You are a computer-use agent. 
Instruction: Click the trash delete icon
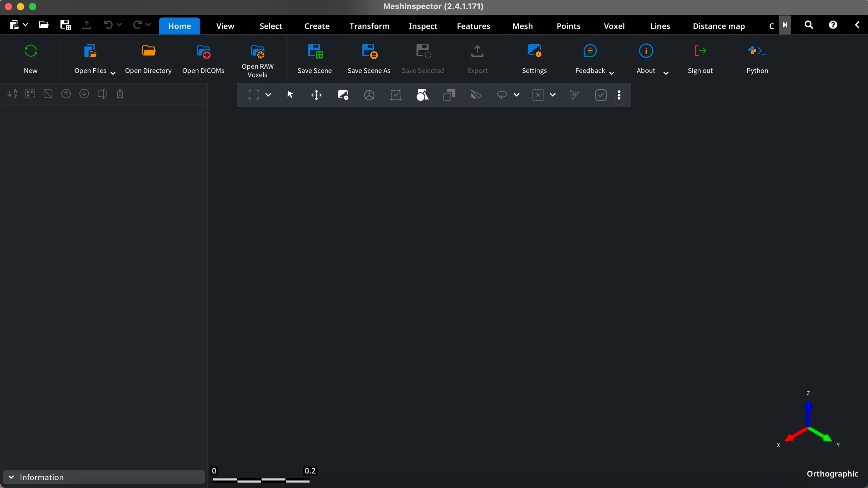(x=120, y=94)
